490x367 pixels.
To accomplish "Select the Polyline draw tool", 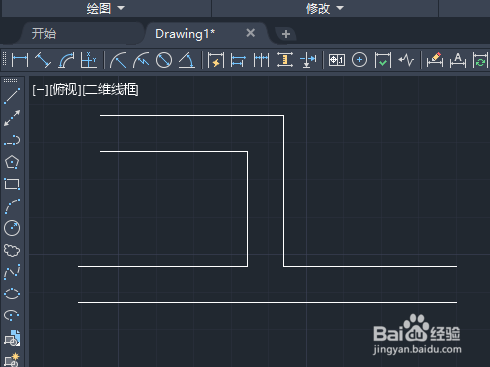I will click(x=12, y=140).
